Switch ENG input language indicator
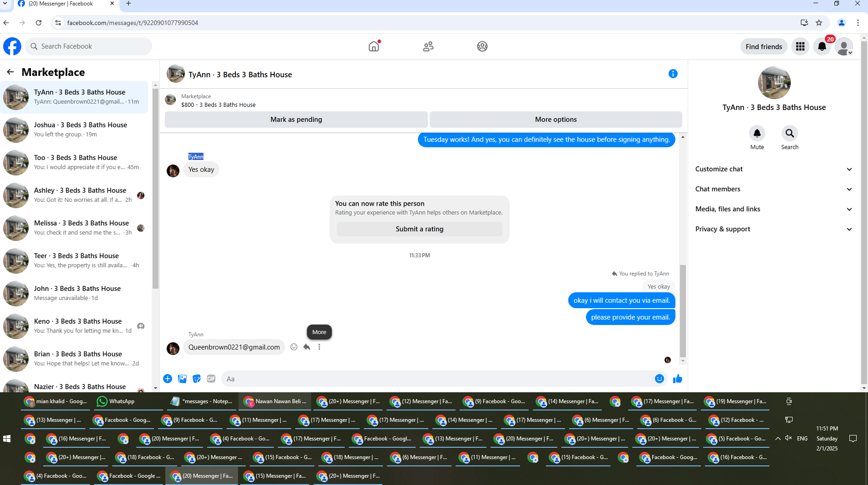Viewport: 868px width, 485px height. pyautogui.click(x=803, y=439)
